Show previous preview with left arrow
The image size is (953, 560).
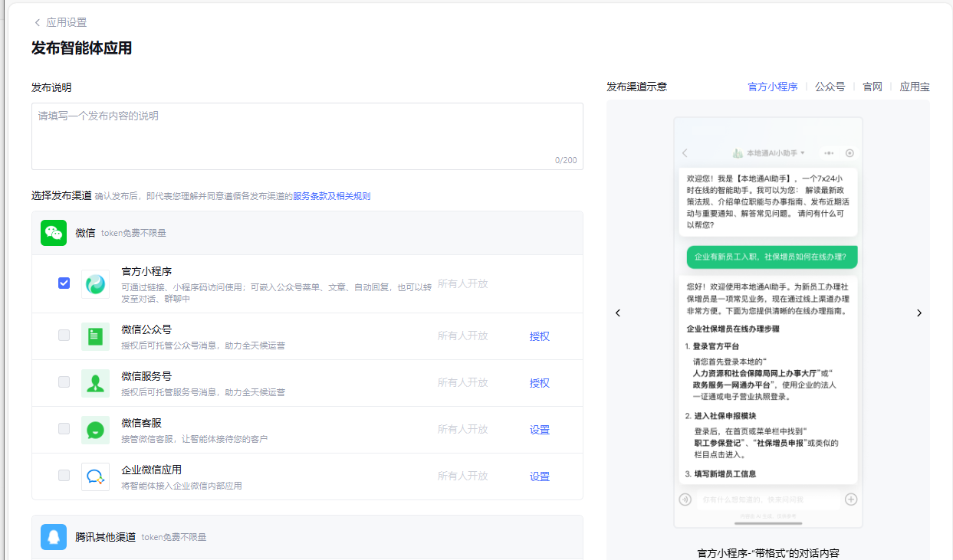tap(618, 313)
